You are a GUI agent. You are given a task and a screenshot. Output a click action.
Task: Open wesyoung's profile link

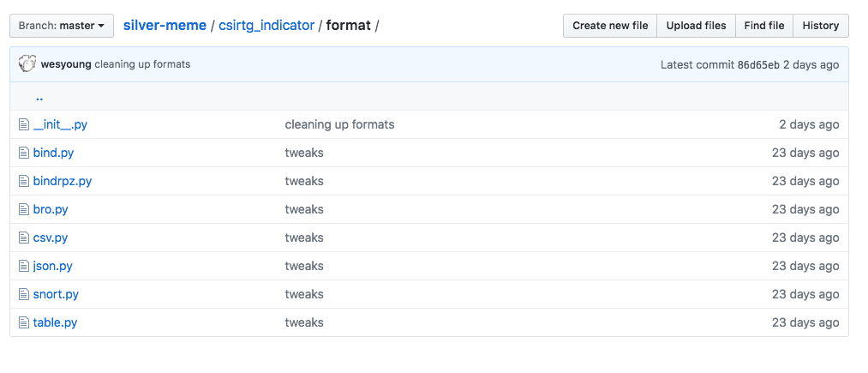tap(67, 64)
